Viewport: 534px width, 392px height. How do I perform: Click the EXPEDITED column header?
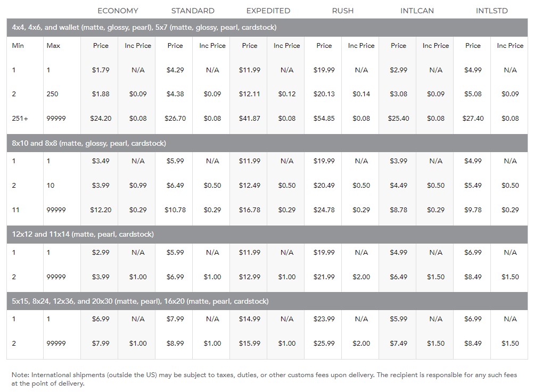click(268, 11)
